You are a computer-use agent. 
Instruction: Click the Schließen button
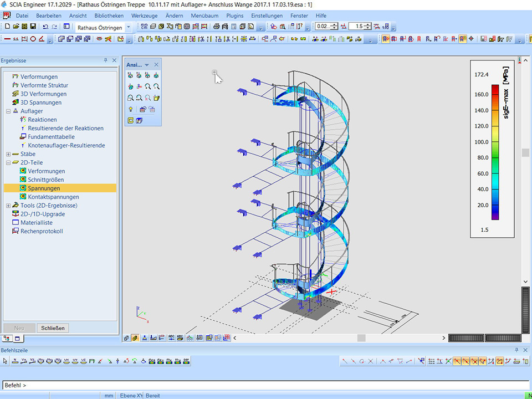53,328
